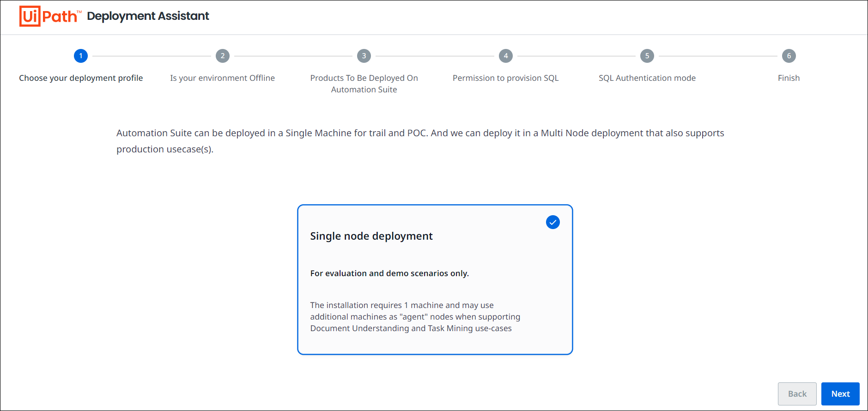The height and width of the screenshot is (411, 868).
Task: Select step 3 circle in the wizard
Action: coord(364,56)
